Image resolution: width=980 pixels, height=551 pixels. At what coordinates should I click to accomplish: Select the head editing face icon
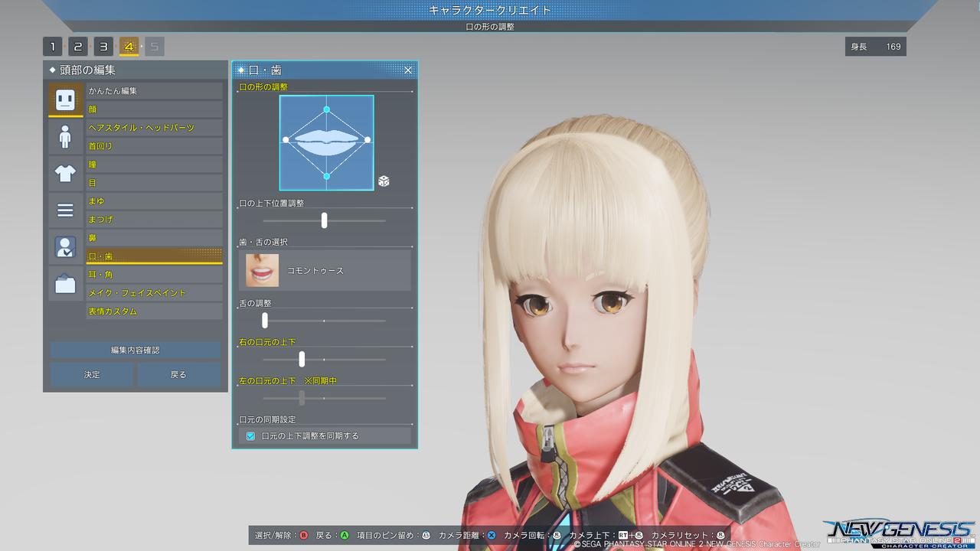(x=65, y=99)
